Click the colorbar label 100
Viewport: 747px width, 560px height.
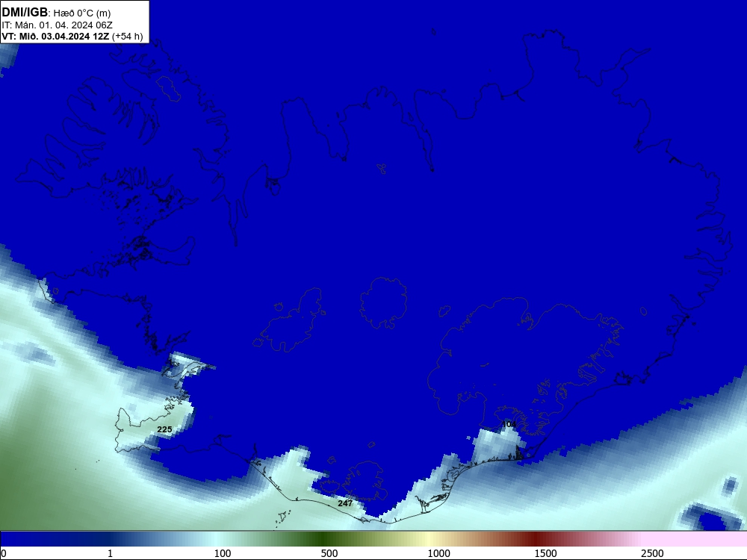pyautogui.click(x=223, y=553)
